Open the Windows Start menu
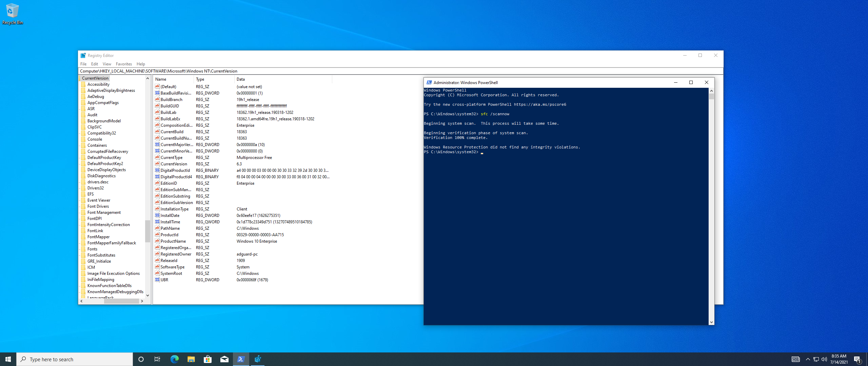This screenshot has height=366, width=868. (8, 359)
